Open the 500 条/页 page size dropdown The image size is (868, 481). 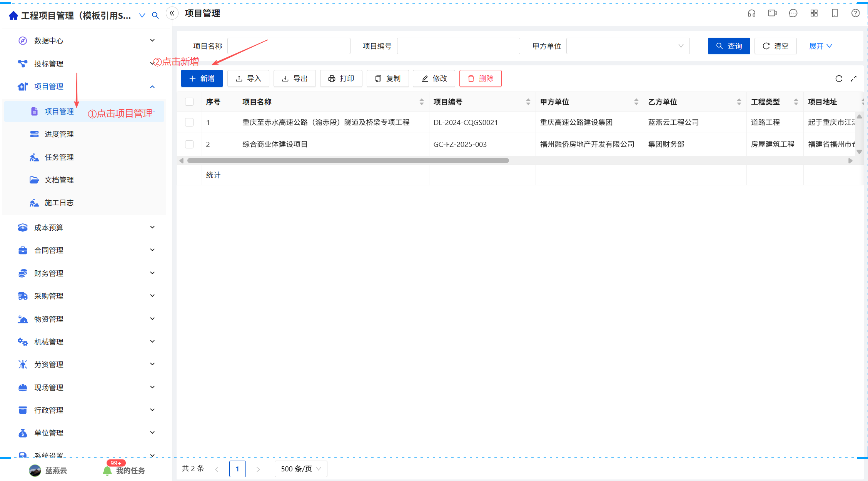pos(301,469)
